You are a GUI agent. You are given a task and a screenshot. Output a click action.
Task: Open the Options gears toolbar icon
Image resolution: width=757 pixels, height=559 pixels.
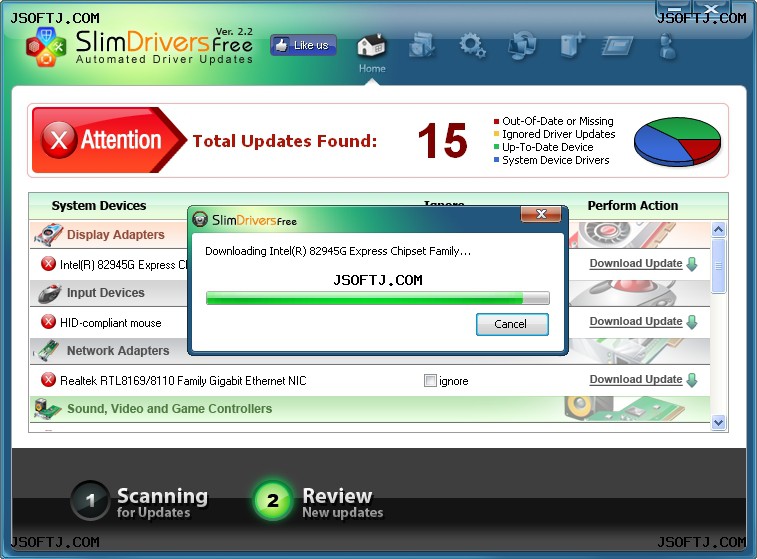pyautogui.click(x=472, y=46)
